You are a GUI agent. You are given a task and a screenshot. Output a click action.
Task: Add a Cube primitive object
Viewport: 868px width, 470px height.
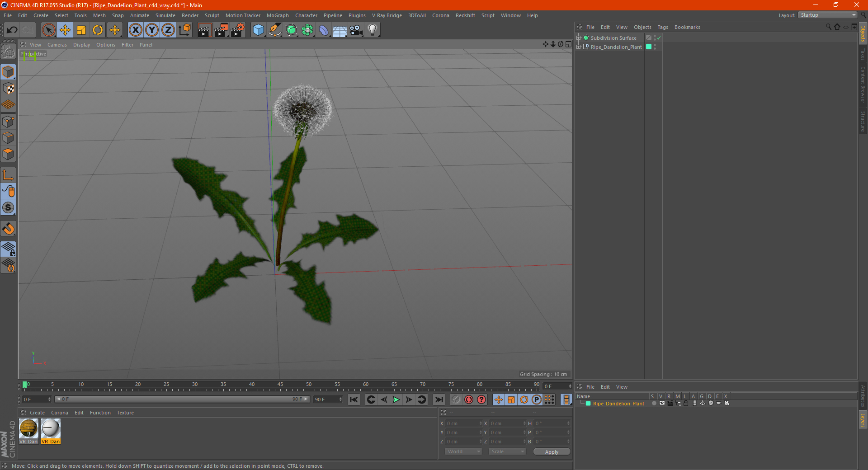point(258,30)
